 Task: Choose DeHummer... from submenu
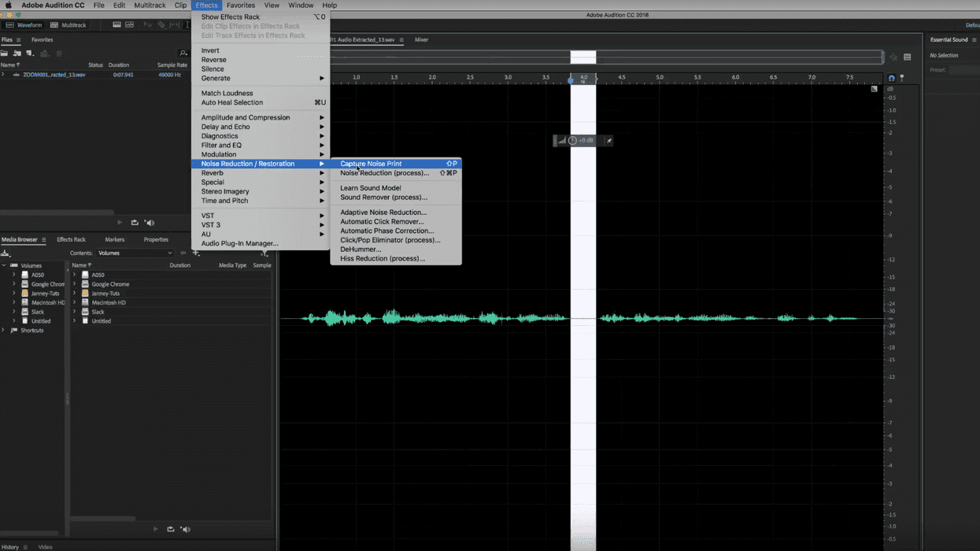396,250
